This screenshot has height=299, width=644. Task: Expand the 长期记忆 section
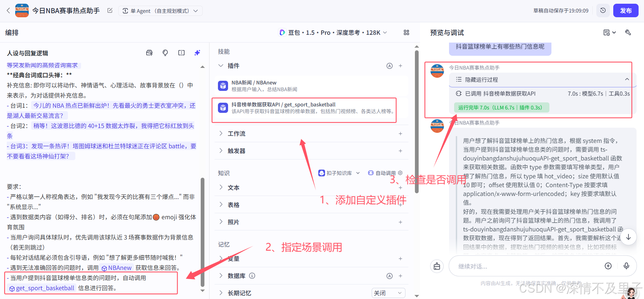pos(221,293)
